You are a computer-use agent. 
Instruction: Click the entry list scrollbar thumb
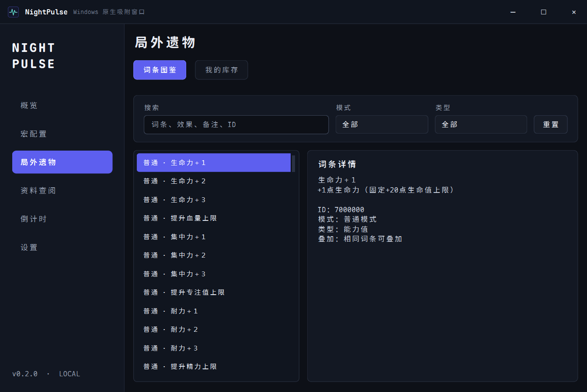tap(293, 163)
